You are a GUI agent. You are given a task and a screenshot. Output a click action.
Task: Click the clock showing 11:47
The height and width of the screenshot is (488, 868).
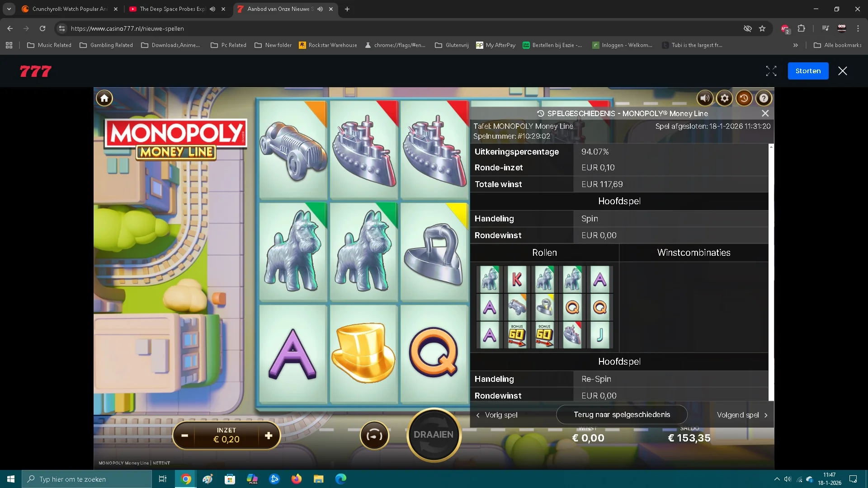pyautogui.click(x=830, y=479)
